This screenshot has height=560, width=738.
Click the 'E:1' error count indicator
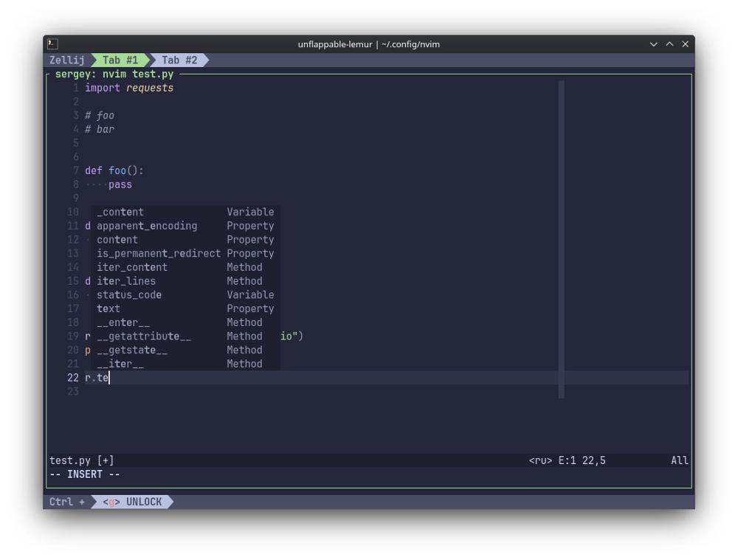567,460
